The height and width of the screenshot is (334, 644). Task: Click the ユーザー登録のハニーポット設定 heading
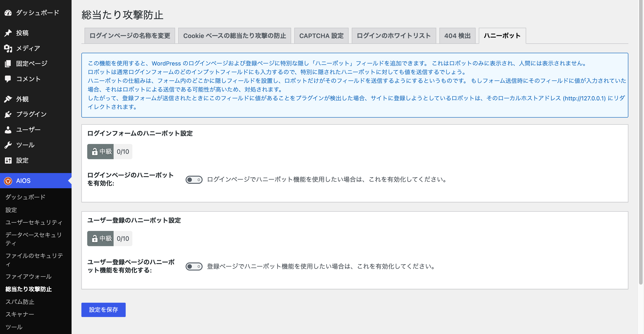pyautogui.click(x=134, y=220)
